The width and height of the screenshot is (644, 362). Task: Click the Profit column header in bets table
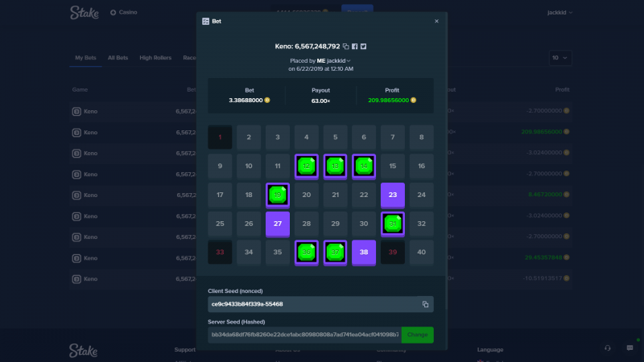pyautogui.click(x=562, y=89)
